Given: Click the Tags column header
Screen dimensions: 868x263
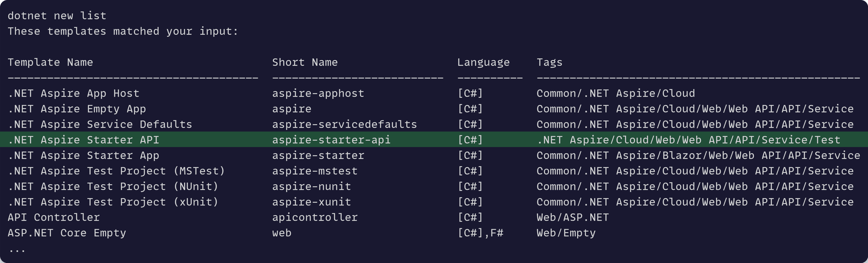Looking at the screenshot, I should [549, 63].
